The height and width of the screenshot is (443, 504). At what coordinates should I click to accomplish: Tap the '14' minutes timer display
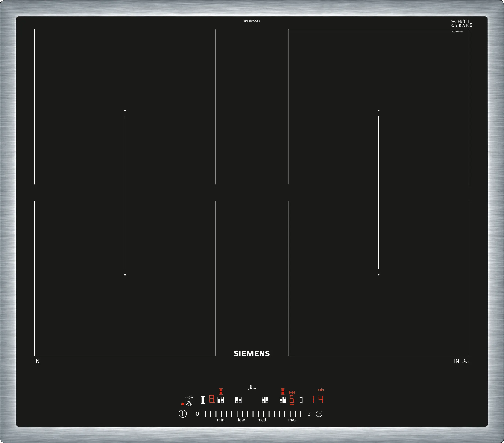coord(318,399)
